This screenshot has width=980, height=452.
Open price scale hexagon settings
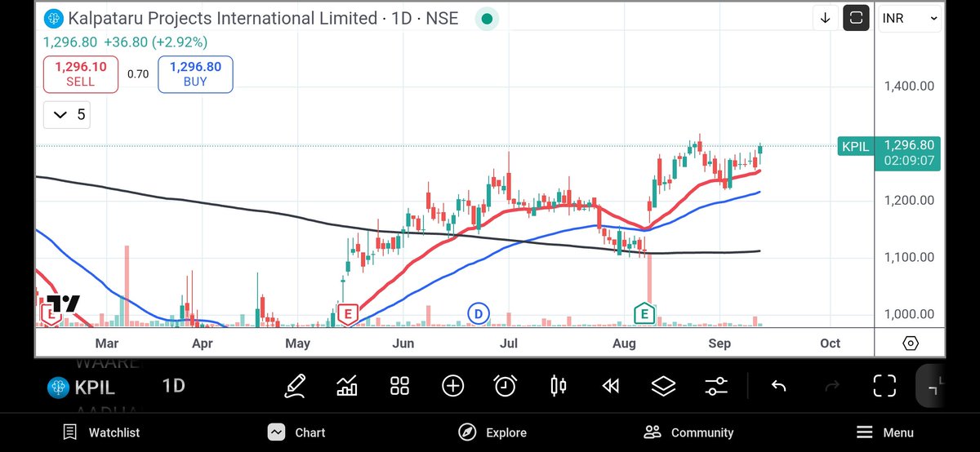point(911,343)
